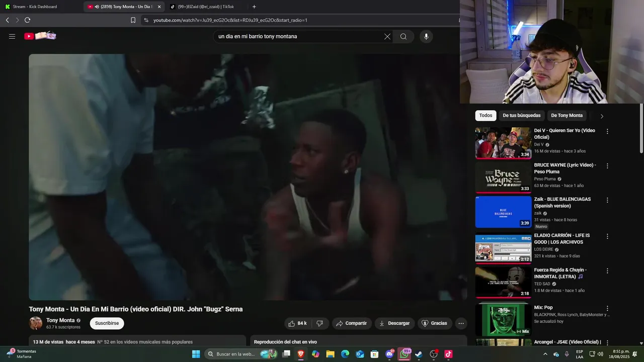Open Brave browser from taskbar
Screen dimensions: 644x362
tap(301, 354)
